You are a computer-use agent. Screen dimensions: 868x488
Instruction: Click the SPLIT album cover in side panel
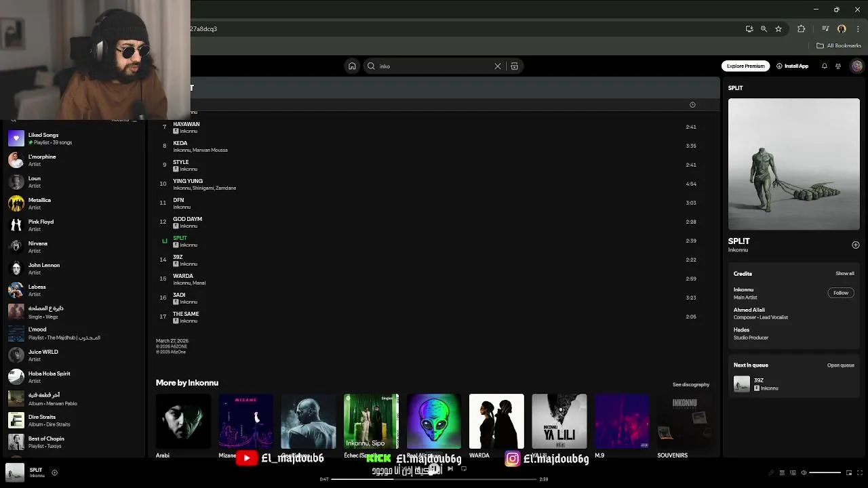794,164
